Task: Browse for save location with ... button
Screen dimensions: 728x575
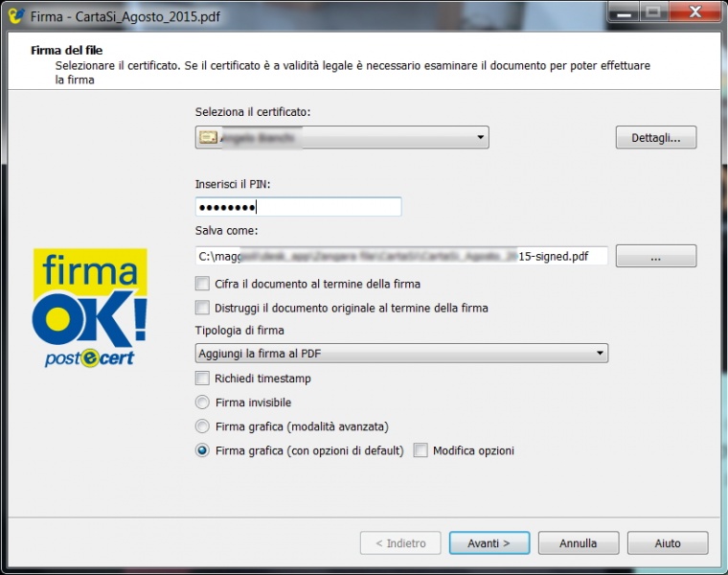Action: (656, 256)
